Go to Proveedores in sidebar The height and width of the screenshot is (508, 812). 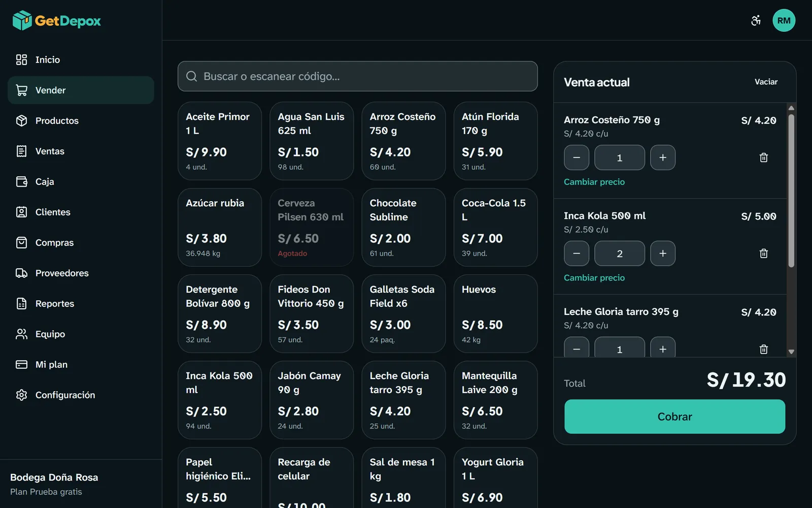(x=81, y=273)
